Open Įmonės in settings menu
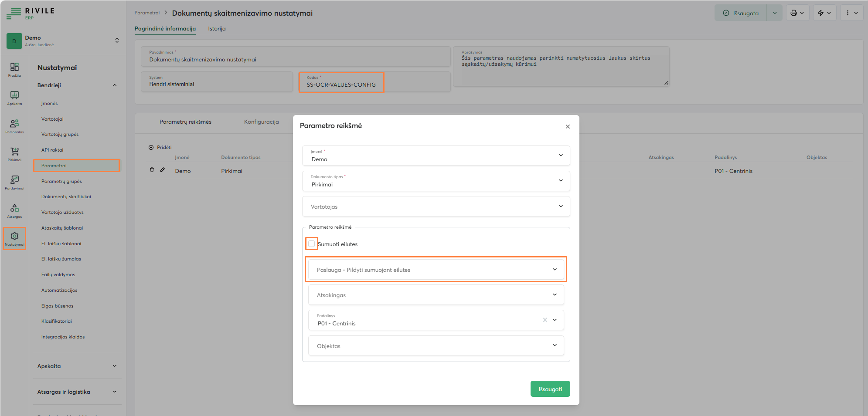868x416 pixels. 50,104
